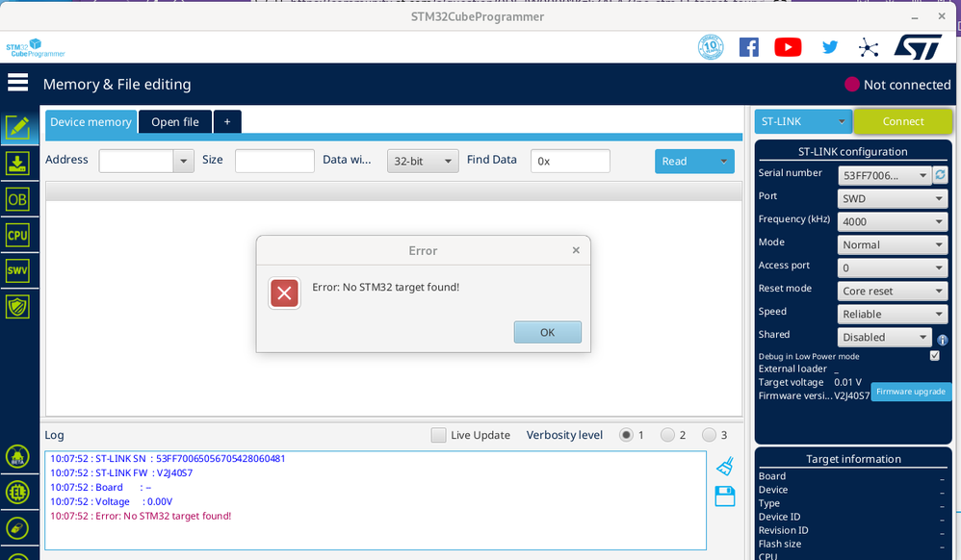
Task: Open the Speed Reliable dropdown
Action: (x=893, y=314)
